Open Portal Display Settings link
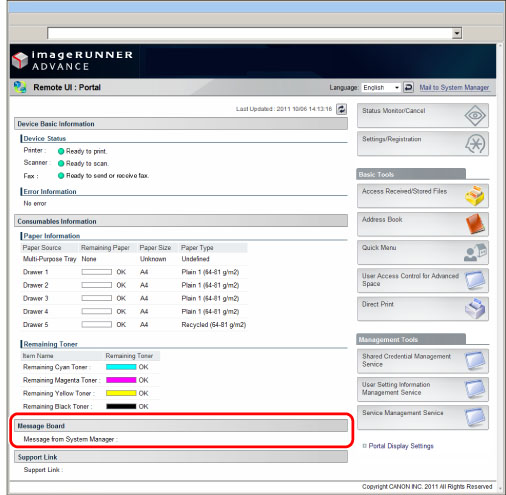 401,446
